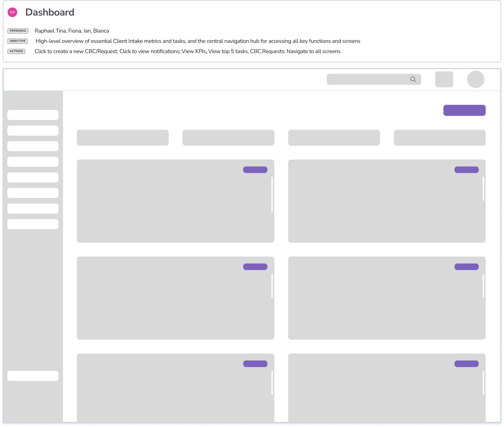The image size is (504, 427).
Task: Select the fourth sidebar navigation item
Action: [33, 162]
